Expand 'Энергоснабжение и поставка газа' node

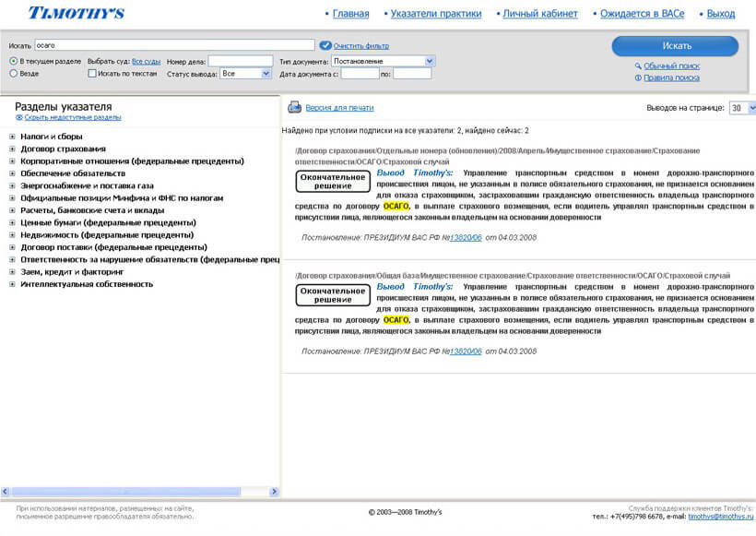pos(12,185)
